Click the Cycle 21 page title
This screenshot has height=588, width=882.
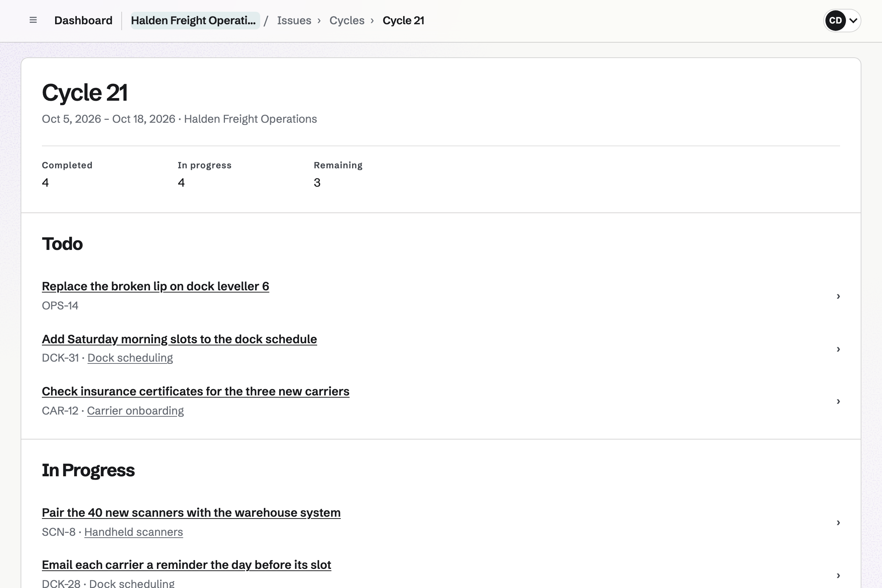tap(85, 93)
